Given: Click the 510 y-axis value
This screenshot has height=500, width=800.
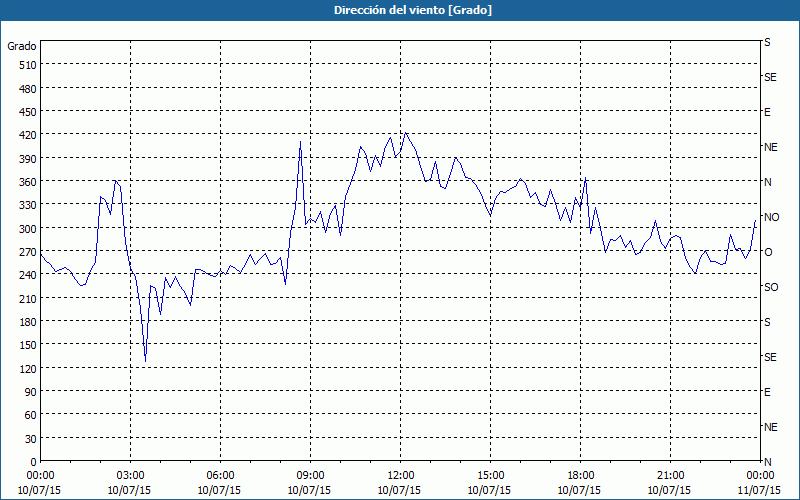Looking at the screenshot, I should [x=28, y=65].
